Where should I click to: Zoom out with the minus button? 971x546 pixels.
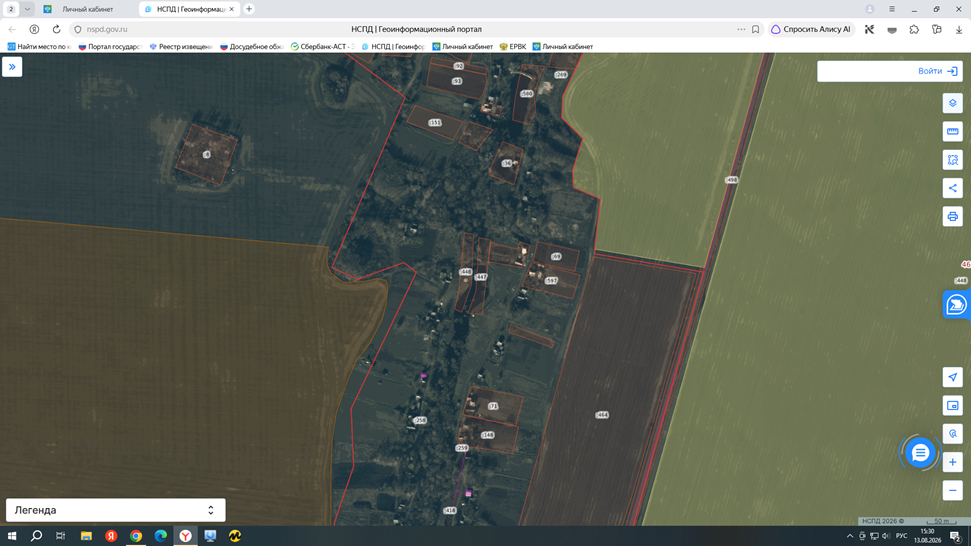click(952, 490)
